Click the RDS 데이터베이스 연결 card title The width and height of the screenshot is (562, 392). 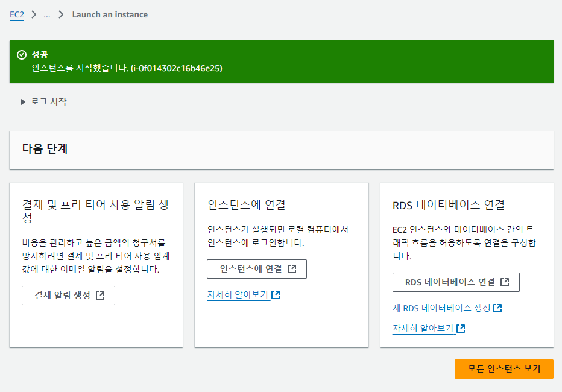[x=449, y=205]
